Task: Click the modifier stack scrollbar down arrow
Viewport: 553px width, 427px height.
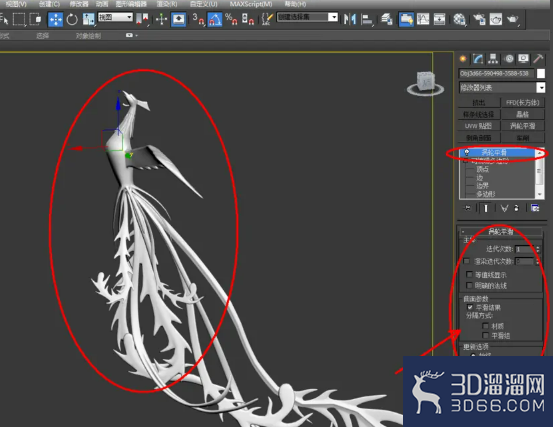Action: pyautogui.click(x=539, y=195)
